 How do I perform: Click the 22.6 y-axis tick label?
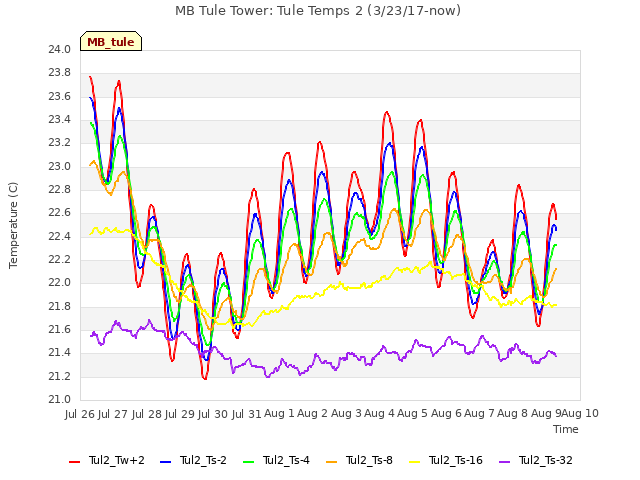[60, 213]
